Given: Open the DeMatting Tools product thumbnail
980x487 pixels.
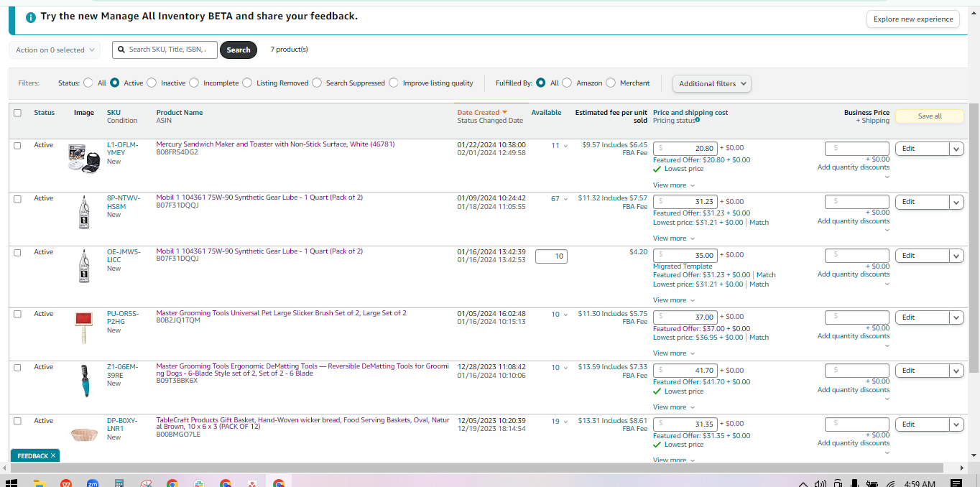Looking at the screenshot, I should [85, 381].
